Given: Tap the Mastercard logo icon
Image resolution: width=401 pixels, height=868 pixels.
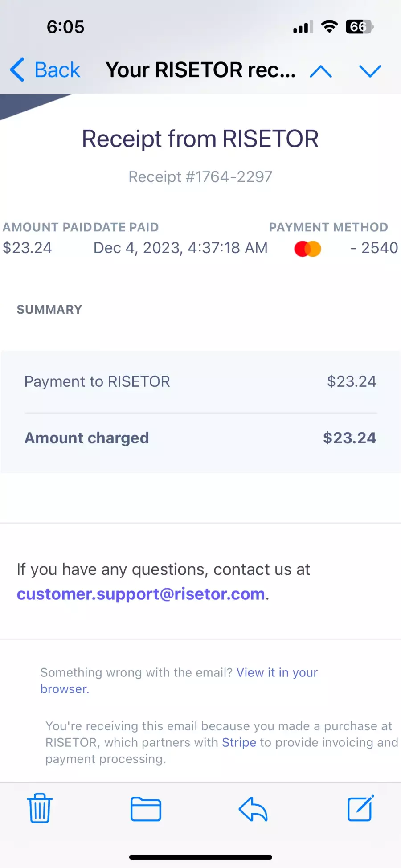Looking at the screenshot, I should tap(308, 249).
